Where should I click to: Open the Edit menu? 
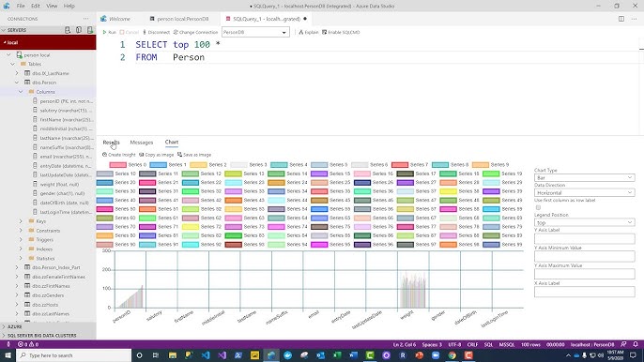coord(36,6)
